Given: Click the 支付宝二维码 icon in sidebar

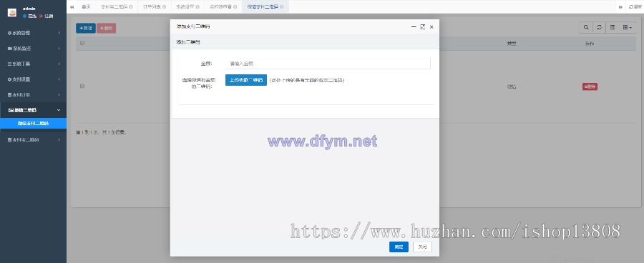Looking at the screenshot, I should 10,140.
